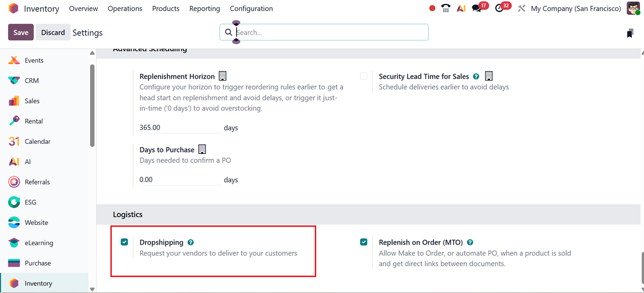Open the Reporting menu
The height and width of the screenshot is (293, 644).
204,8
